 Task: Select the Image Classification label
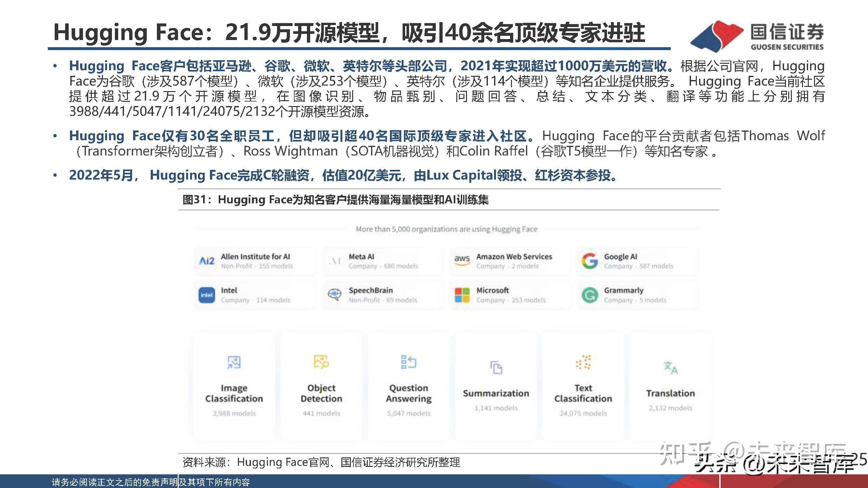click(x=234, y=393)
